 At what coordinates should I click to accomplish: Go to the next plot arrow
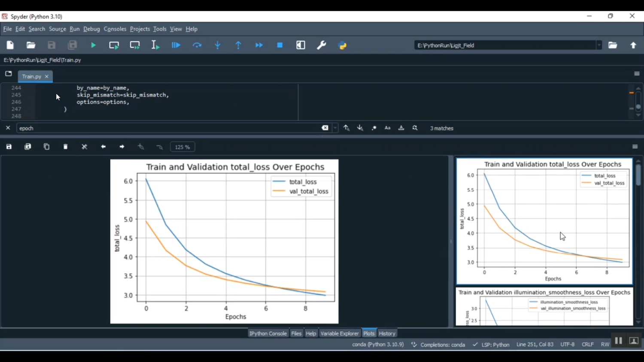pos(122,147)
